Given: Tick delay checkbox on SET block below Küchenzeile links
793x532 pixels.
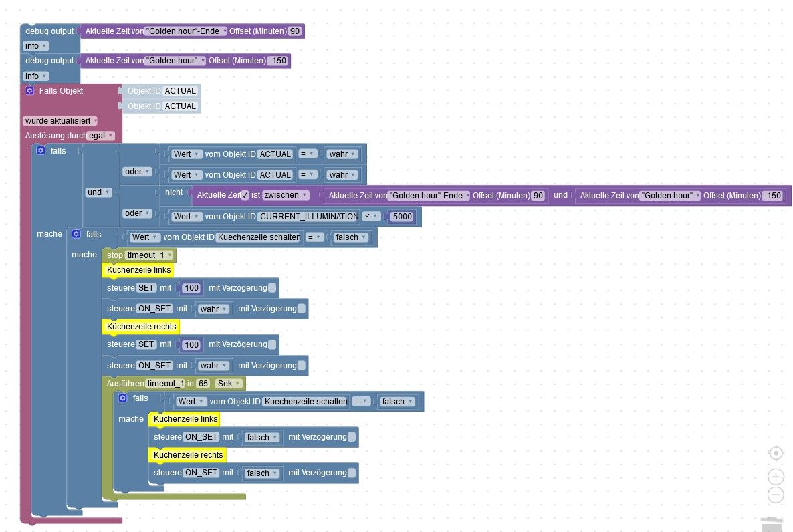Looking at the screenshot, I should pos(272,288).
